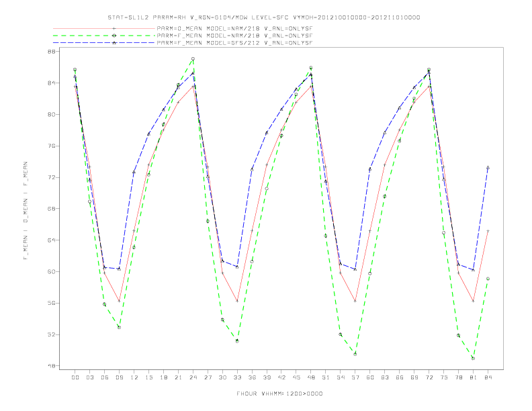532x411 pixels.
Task: Click x-axis forecast hour label 12
Action: [x=134, y=377]
